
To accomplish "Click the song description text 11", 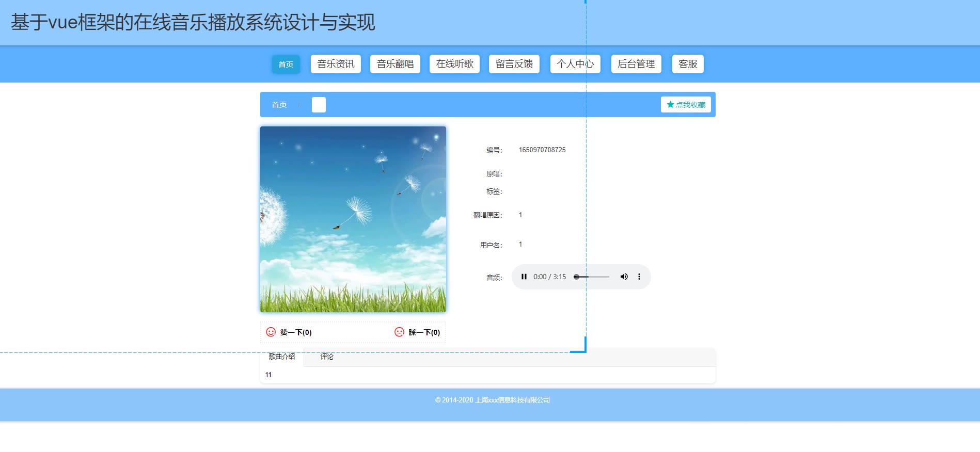I will click(x=268, y=375).
